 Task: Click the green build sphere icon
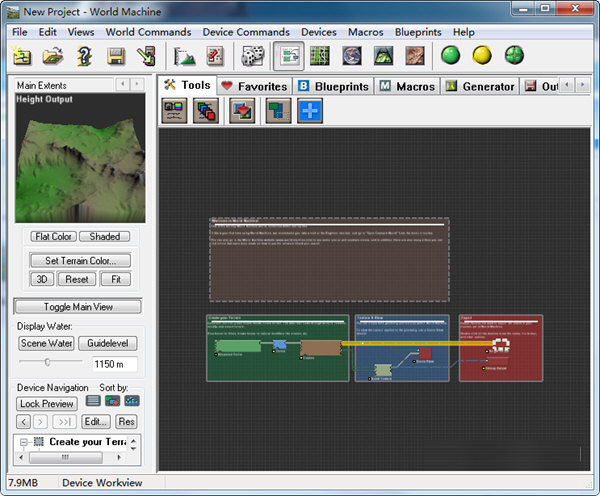451,56
